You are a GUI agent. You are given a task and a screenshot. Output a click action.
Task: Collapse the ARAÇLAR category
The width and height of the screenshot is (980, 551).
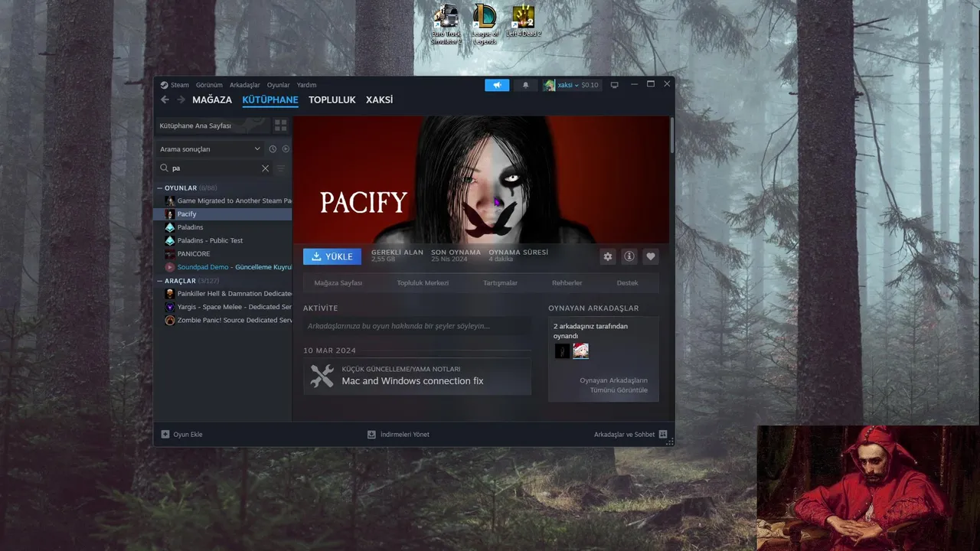[160, 281]
